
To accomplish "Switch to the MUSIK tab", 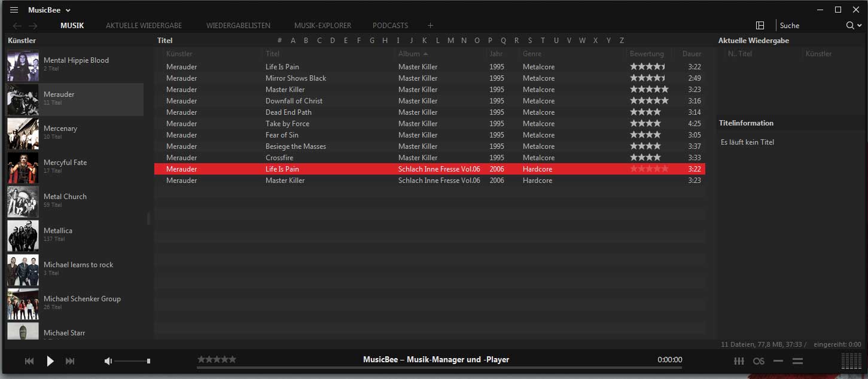I will coord(72,26).
